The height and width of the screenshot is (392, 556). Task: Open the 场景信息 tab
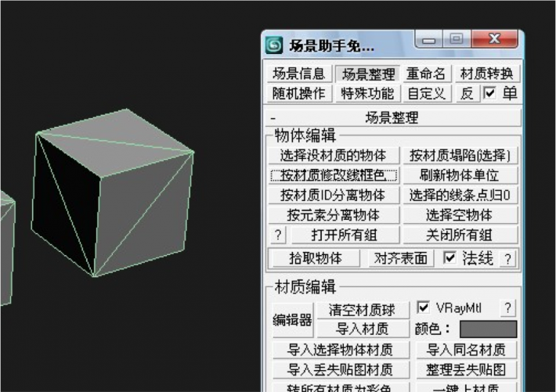[299, 74]
